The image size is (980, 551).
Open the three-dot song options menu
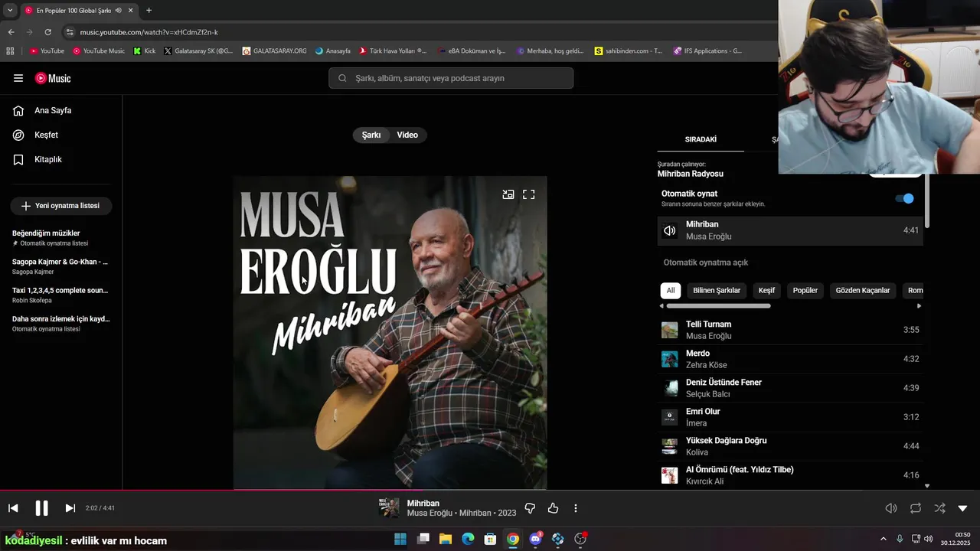point(576,508)
